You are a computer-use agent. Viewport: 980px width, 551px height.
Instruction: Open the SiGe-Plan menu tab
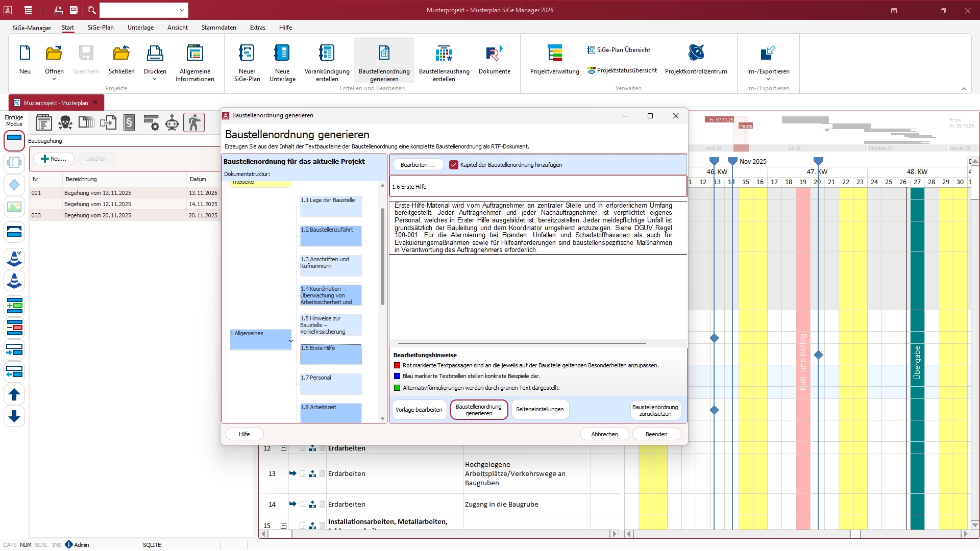tap(101, 28)
